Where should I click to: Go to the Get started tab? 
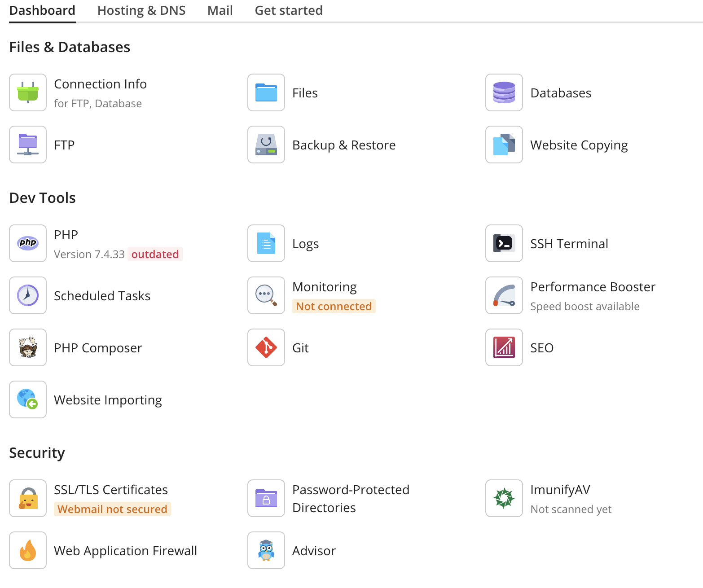tap(289, 10)
